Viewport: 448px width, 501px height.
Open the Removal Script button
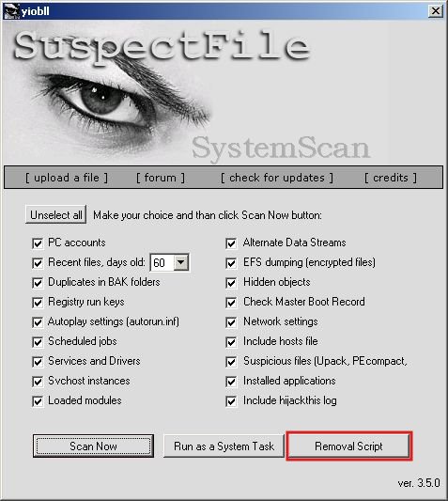point(348,446)
